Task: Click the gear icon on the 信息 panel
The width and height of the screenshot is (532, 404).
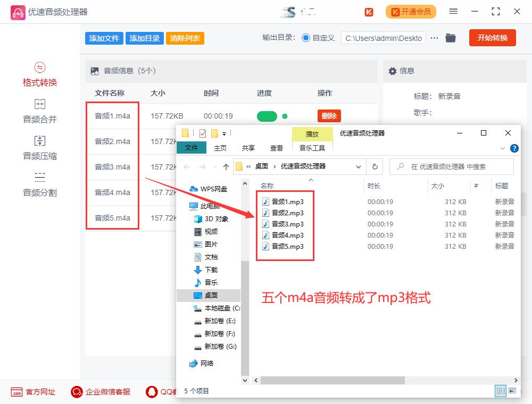Action: (392, 71)
